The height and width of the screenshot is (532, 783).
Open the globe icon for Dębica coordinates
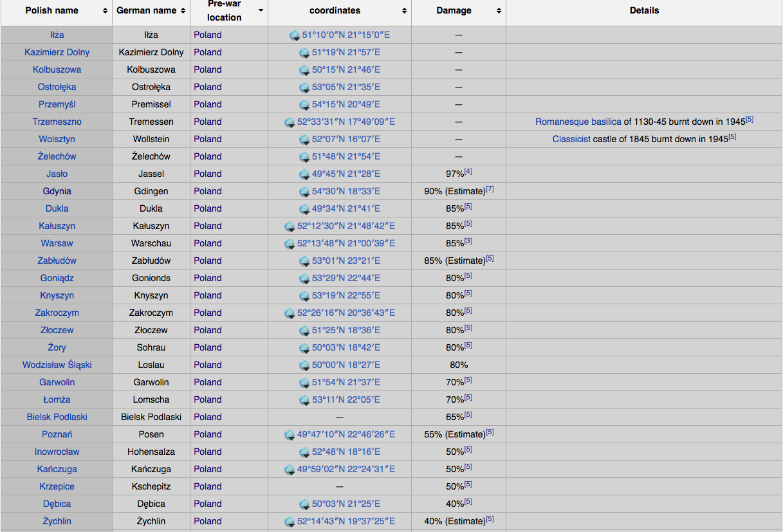point(304,504)
